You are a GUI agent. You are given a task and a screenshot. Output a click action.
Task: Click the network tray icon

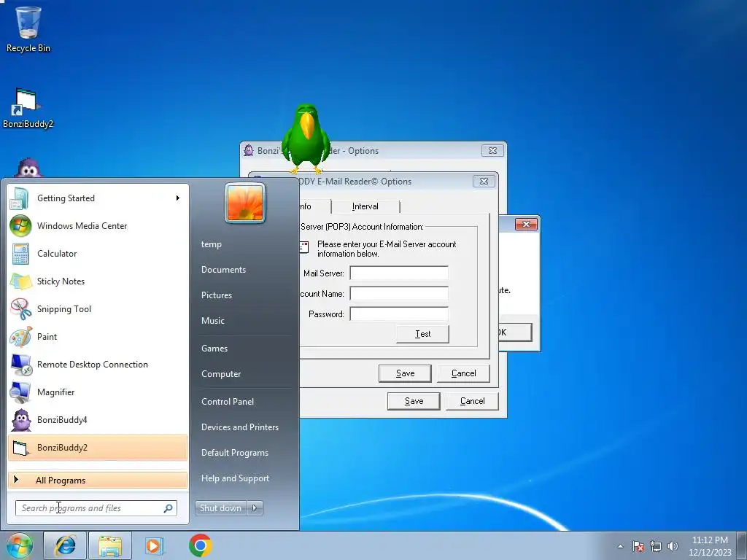(x=656, y=546)
